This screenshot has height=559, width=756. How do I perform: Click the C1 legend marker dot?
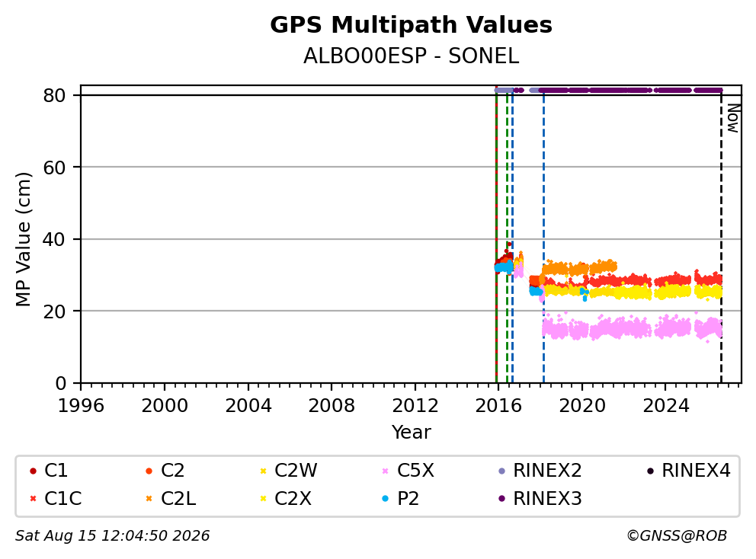tap(33, 471)
